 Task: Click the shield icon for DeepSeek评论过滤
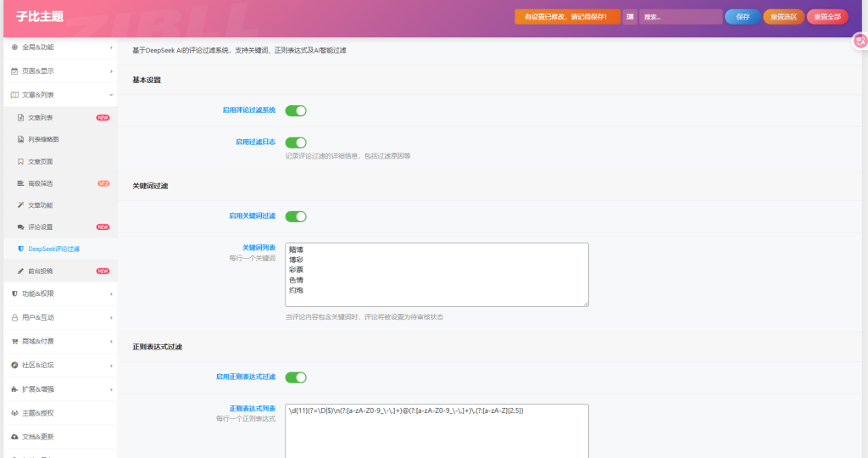(x=20, y=249)
